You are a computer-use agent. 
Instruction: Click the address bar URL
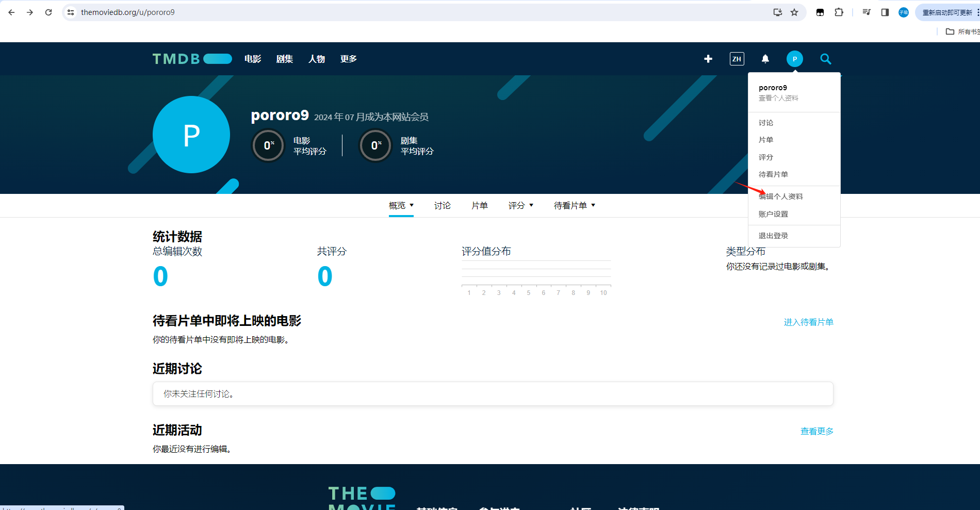128,12
